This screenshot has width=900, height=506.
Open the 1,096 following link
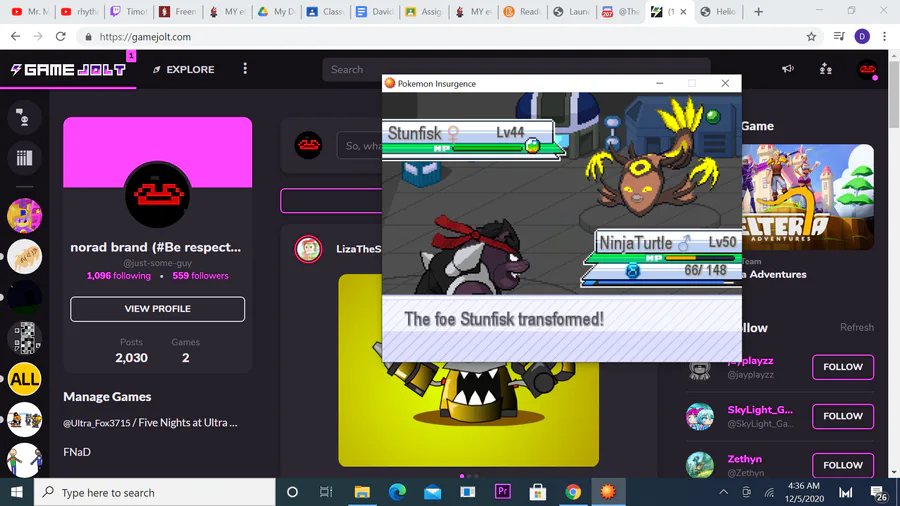coord(118,276)
